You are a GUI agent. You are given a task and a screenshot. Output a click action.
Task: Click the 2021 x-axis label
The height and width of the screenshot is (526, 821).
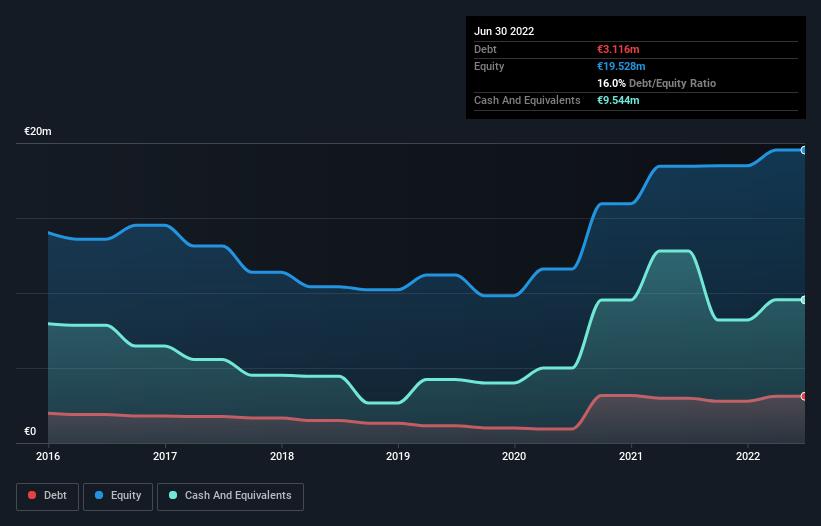tap(631, 456)
